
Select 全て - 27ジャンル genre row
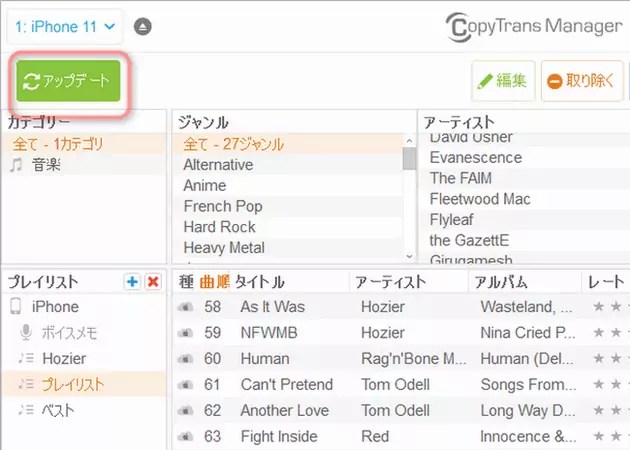[x=288, y=144]
